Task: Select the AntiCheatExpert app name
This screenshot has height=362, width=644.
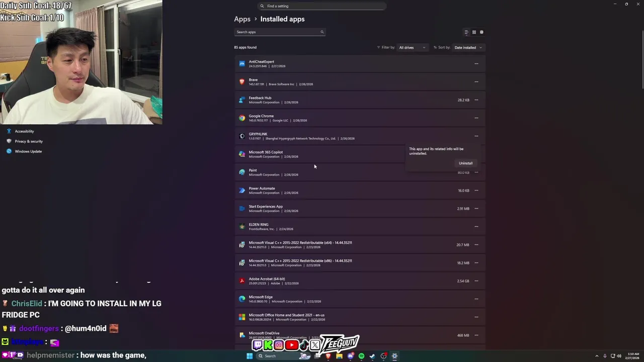Action: 261,62
